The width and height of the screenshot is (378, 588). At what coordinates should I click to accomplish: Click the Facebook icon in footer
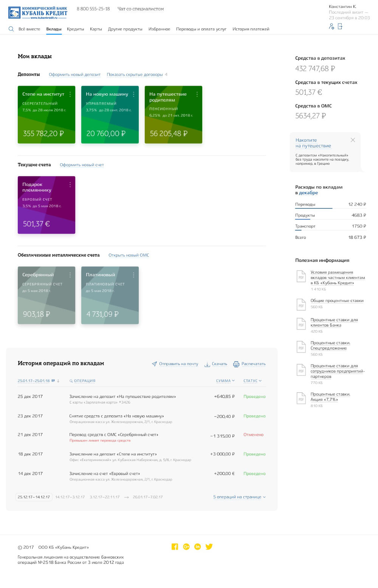pyautogui.click(x=175, y=547)
